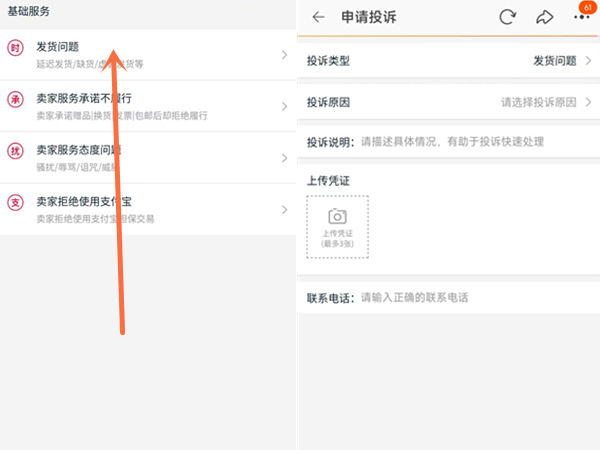Click the red 支 Alipay icon

[x=15, y=203]
